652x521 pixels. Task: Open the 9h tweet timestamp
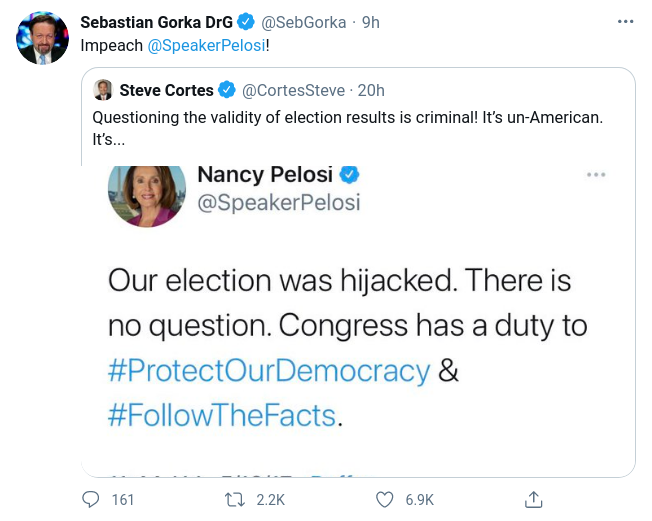pos(370,22)
